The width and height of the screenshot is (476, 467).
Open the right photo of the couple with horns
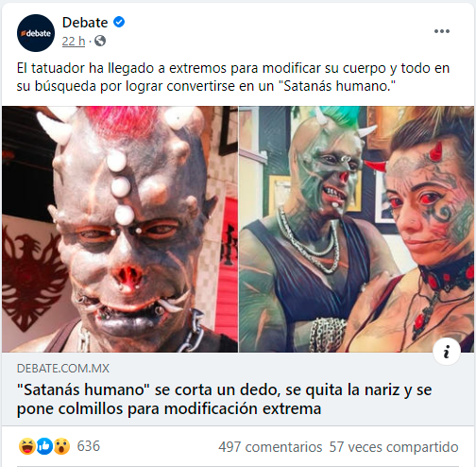coord(356,229)
